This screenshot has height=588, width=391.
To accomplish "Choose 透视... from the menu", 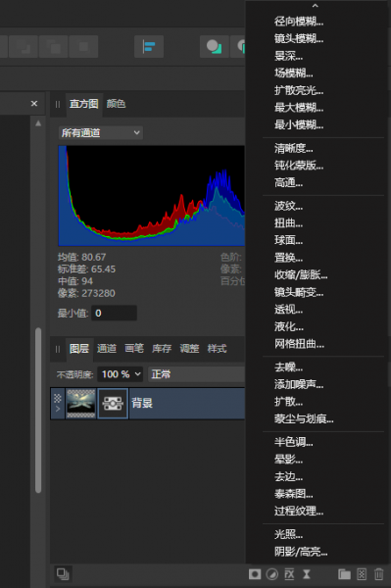I will (x=288, y=310).
